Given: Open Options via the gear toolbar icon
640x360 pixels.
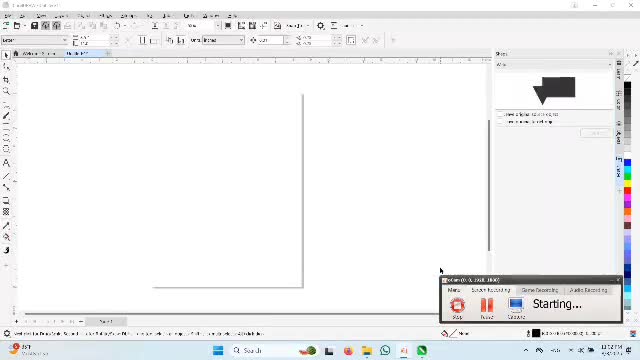Looking at the screenshot, I should (x=321, y=26).
